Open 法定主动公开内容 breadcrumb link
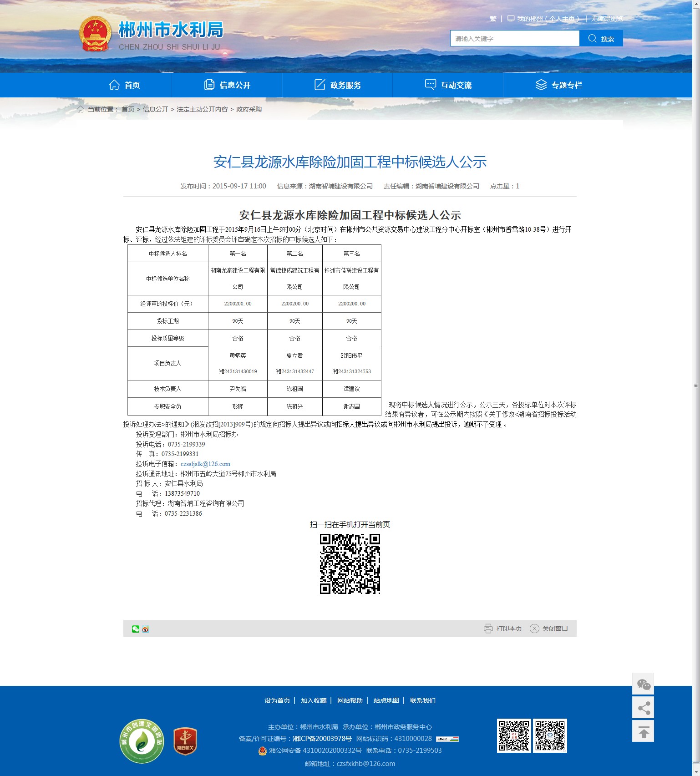The image size is (700, 776). click(202, 109)
